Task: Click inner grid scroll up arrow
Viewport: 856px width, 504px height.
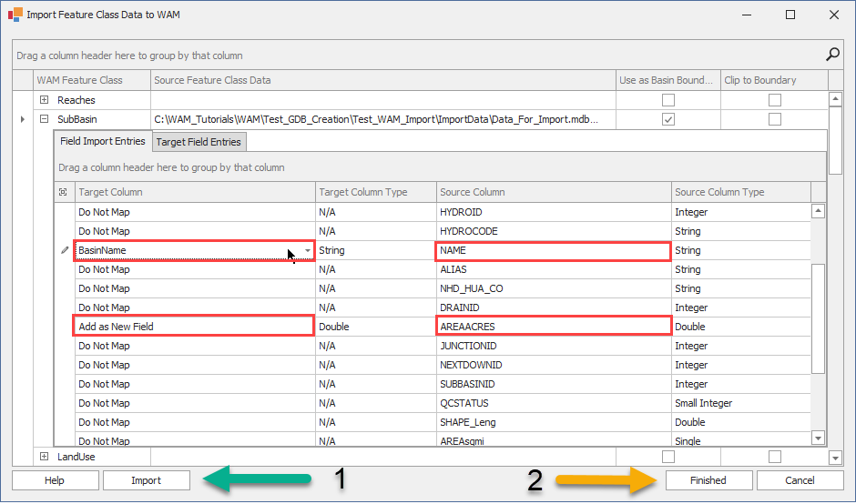Action: coord(818,211)
